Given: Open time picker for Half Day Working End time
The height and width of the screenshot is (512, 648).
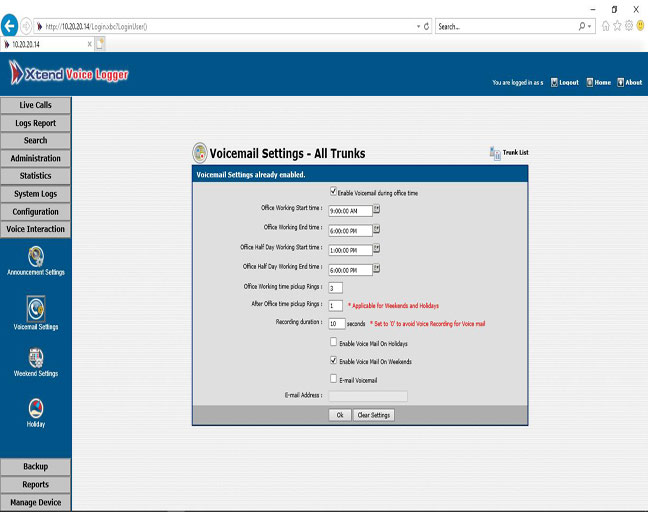Looking at the screenshot, I should [x=376, y=269].
